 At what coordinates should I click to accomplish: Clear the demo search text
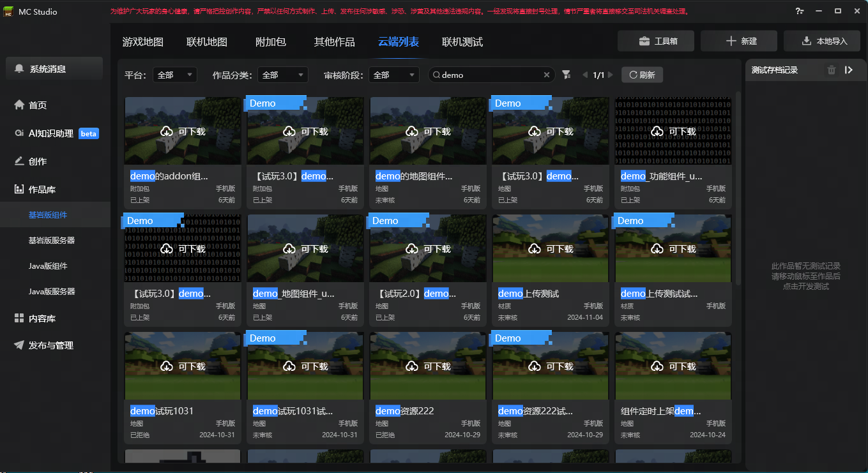point(547,75)
